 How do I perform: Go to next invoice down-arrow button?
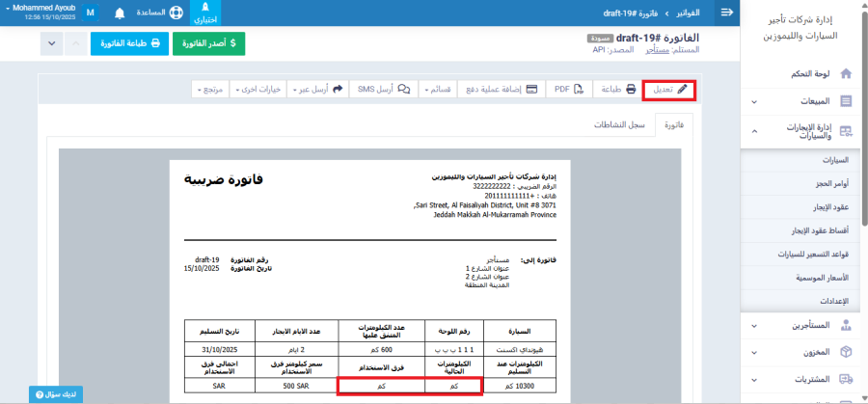click(52, 43)
